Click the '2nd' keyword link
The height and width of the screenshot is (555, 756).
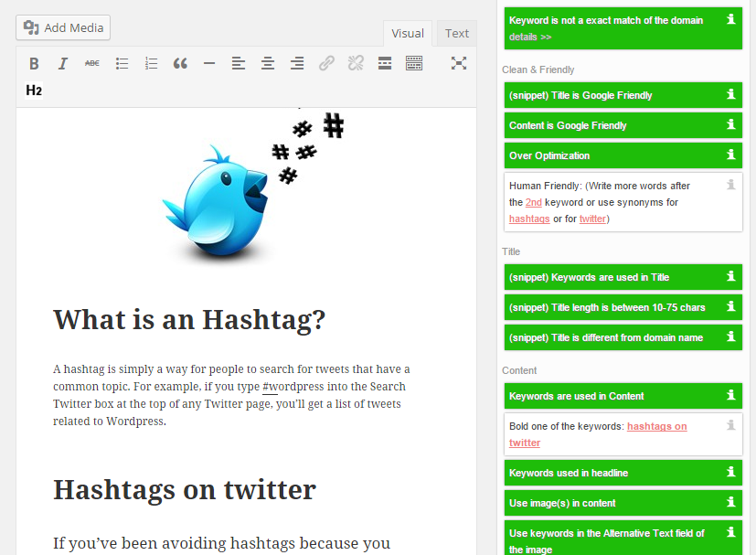533,202
